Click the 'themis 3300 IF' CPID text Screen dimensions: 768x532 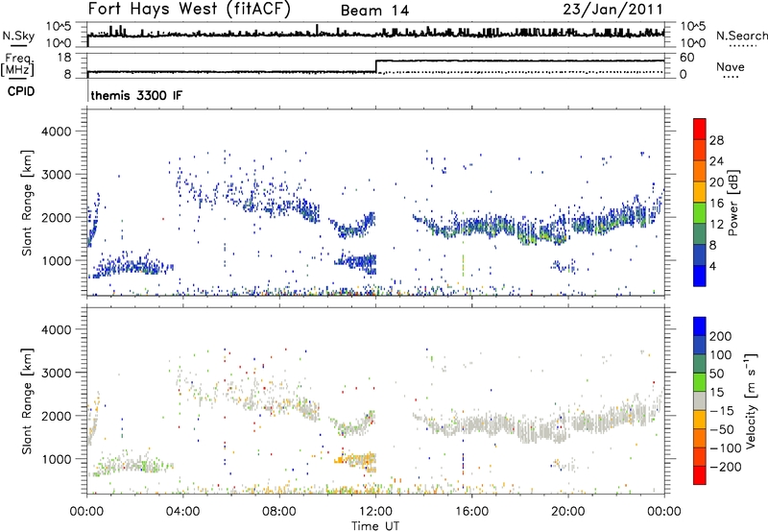(x=136, y=95)
